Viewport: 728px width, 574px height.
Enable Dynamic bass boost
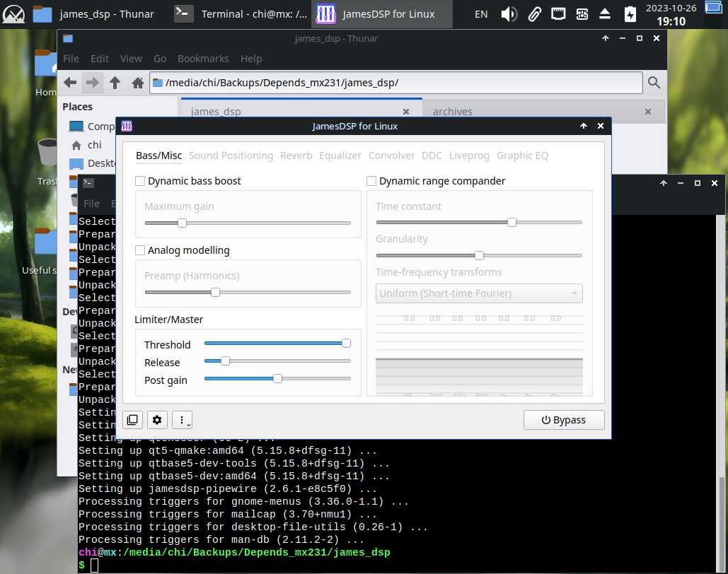click(140, 181)
